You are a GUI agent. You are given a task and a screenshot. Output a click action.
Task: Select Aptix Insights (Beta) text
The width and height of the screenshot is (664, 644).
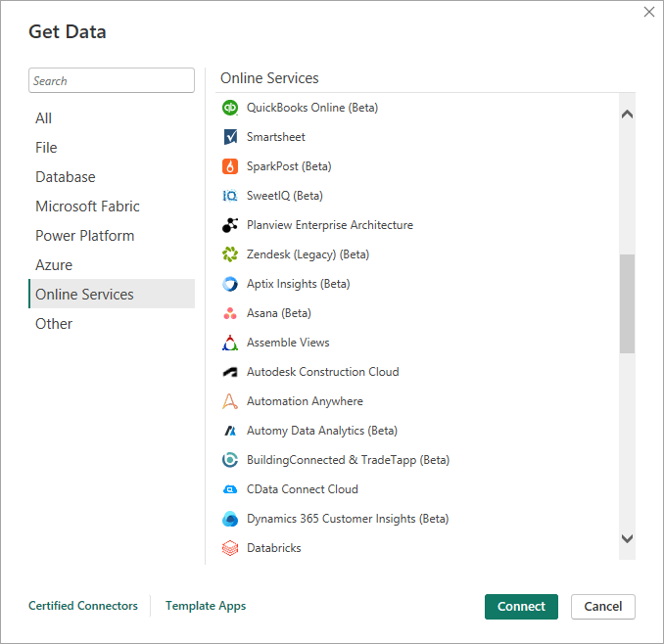click(298, 284)
